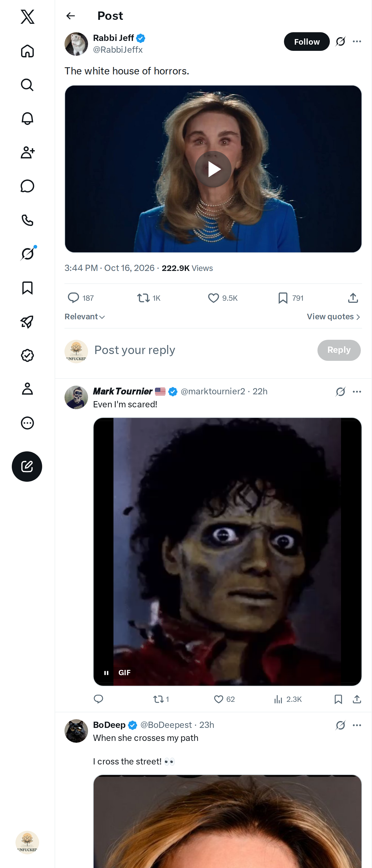
Task: Open Bookmarks from the sidebar
Action: tap(27, 288)
